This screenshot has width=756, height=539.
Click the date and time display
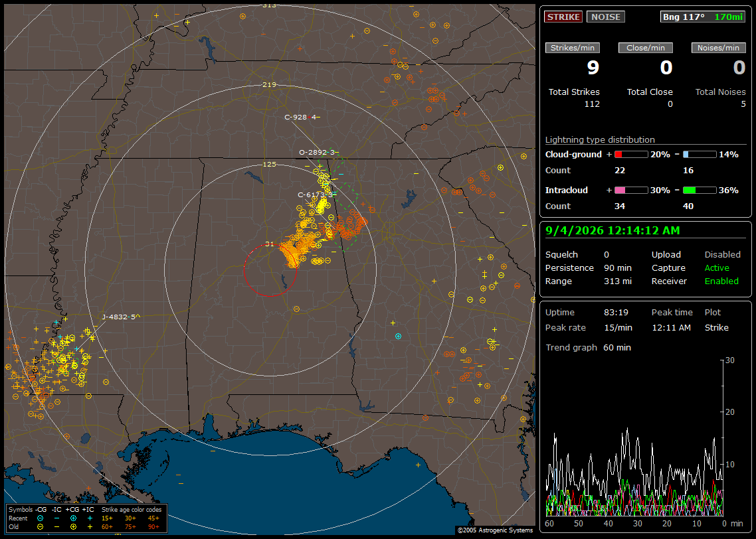pyautogui.click(x=613, y=231)
